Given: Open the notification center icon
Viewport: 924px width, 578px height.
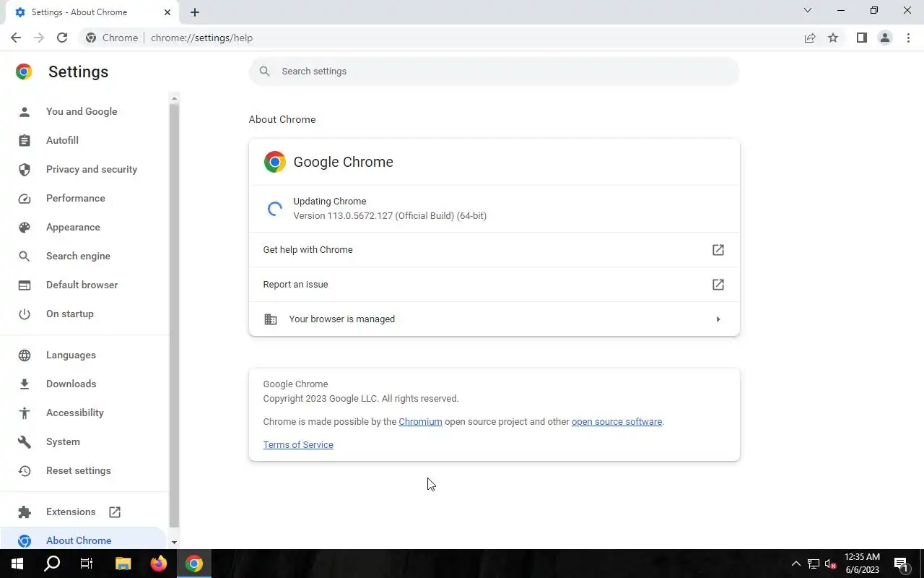Looking at the screenshot, I should point(901,564).
